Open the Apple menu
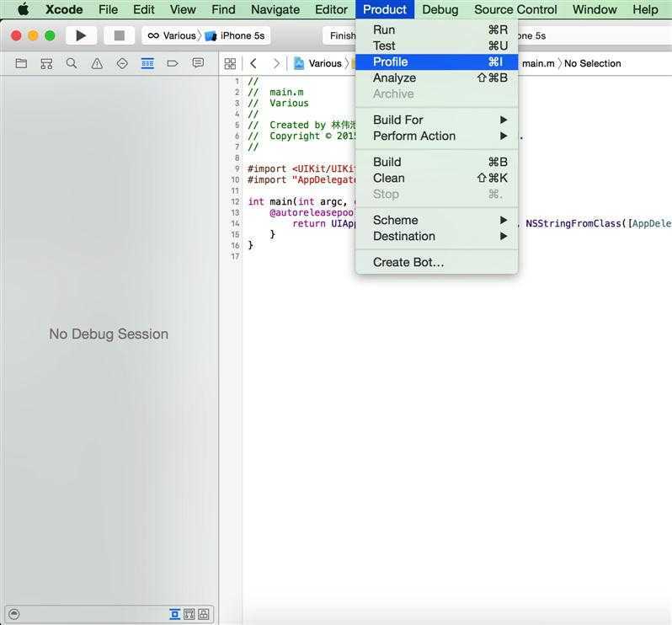The height and width of the screenshot is (625, 672). click(x=24, y=9)
